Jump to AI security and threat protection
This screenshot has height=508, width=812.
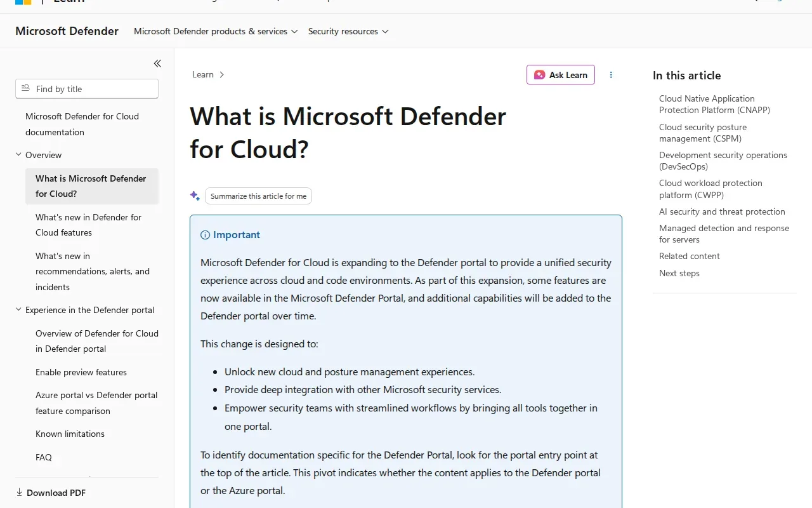point(722,211)
